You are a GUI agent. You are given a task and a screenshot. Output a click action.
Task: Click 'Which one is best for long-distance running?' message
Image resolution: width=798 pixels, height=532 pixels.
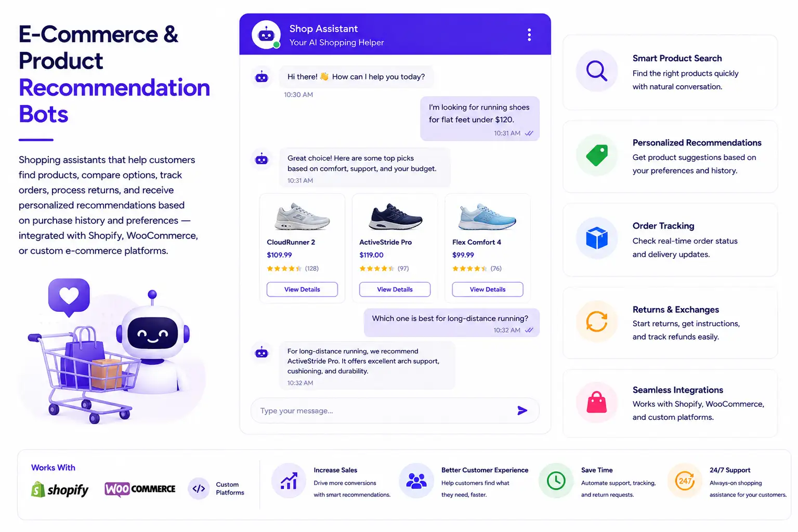click(x=452, y=323)
